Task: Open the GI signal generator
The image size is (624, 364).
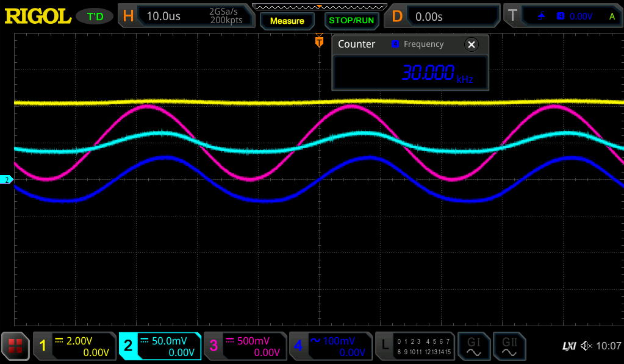Action: (473, 346)
